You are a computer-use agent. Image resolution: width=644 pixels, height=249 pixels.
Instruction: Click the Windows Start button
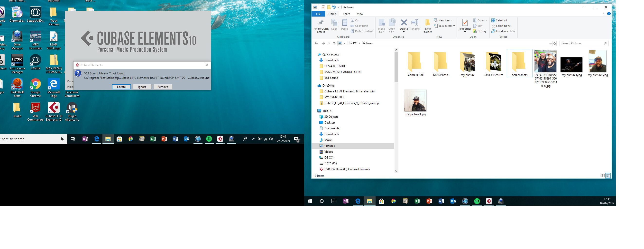coord(310,201)
